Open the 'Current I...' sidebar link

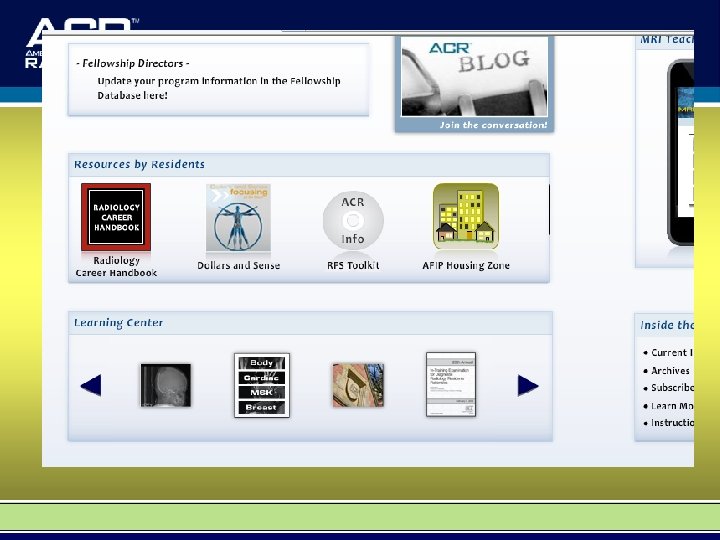pos(672,353)
